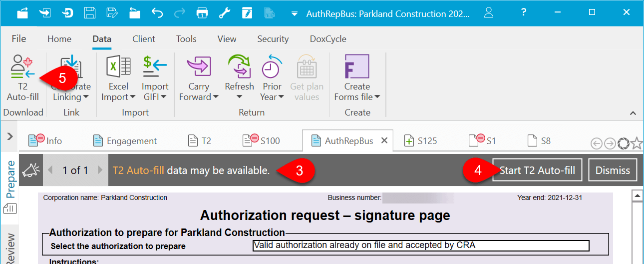Switch to the Client ribbon tab

(x=144, y=39)
